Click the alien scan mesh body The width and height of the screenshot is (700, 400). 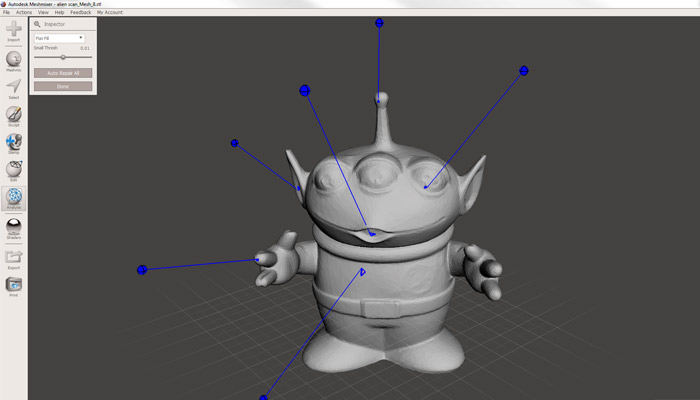coord(382,250)
